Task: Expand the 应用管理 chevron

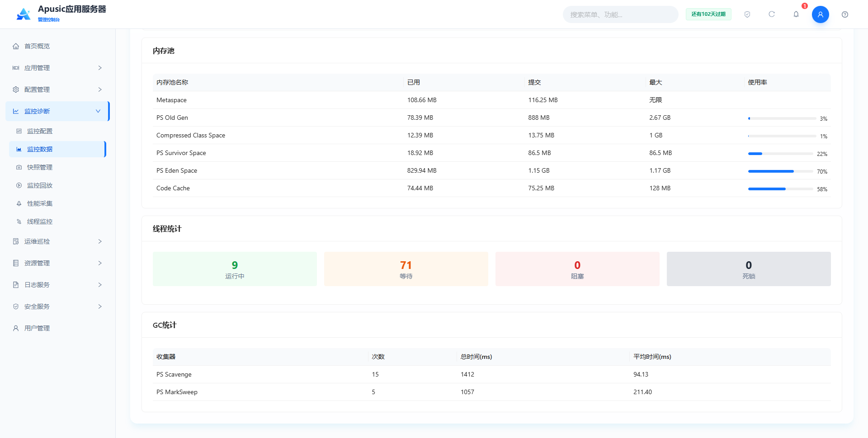Action: click(100, 68)
